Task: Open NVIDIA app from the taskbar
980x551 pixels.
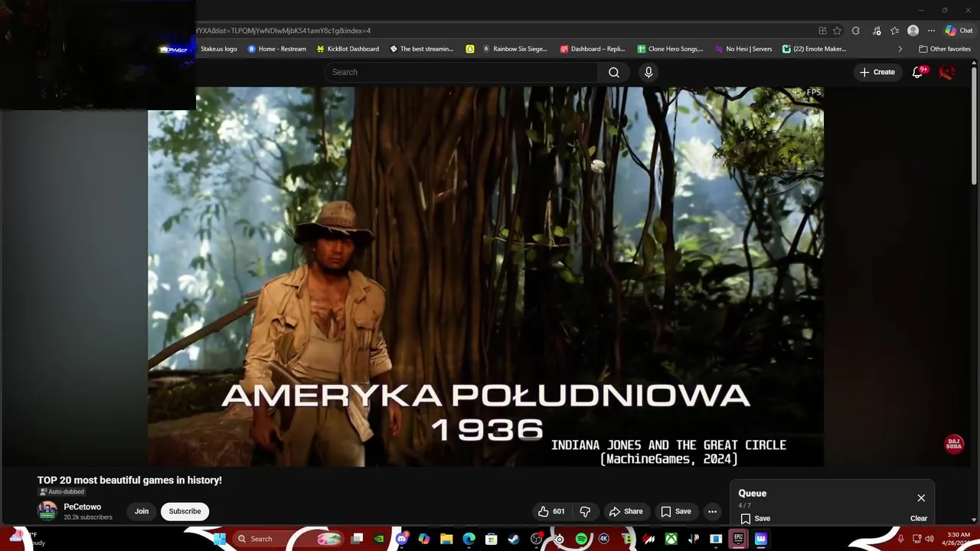Action: (380, 539)
